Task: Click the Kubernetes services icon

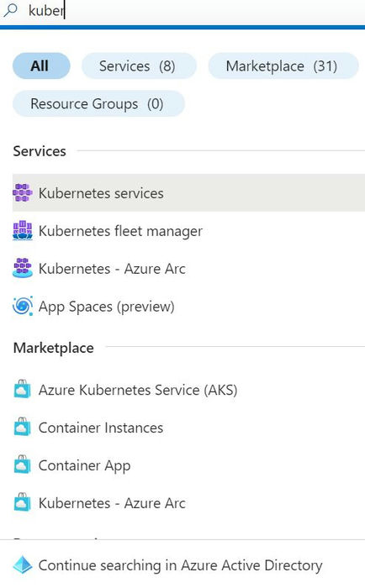Action: [x=23, y=192]
